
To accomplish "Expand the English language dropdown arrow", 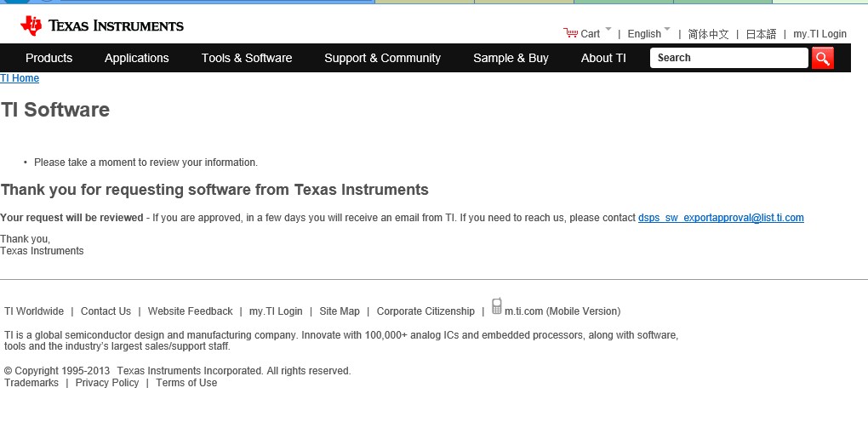I will coord(667,30).
